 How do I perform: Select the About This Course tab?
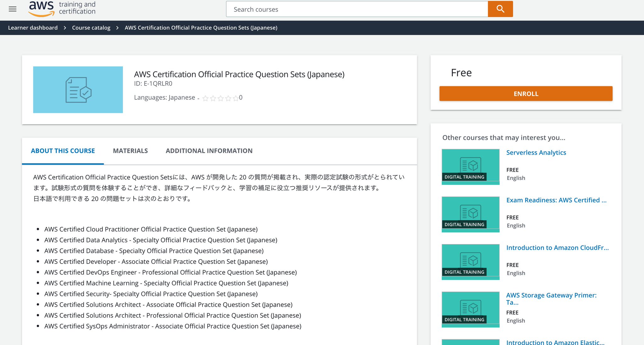[63, 151]
